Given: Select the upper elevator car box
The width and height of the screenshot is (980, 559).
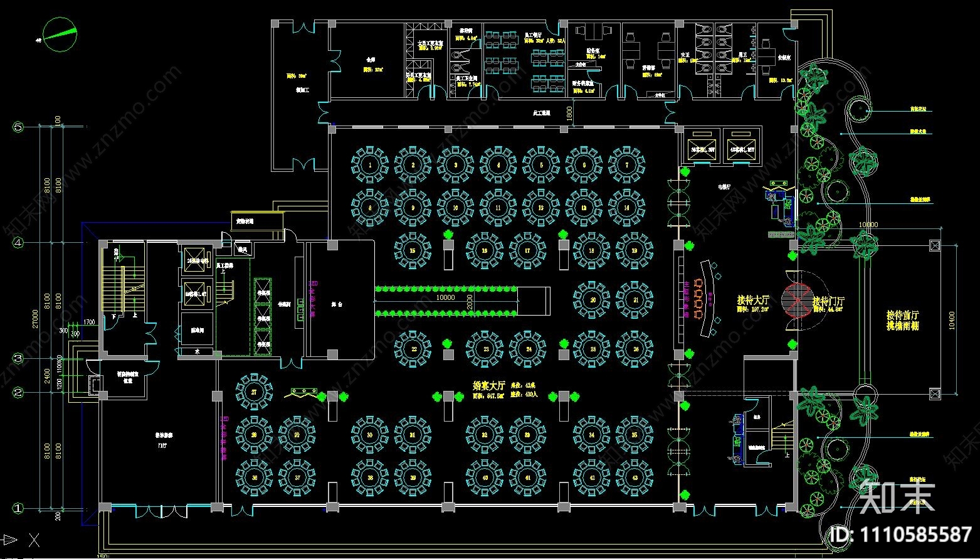Looking at the screenshot, I should pos(194,260).
